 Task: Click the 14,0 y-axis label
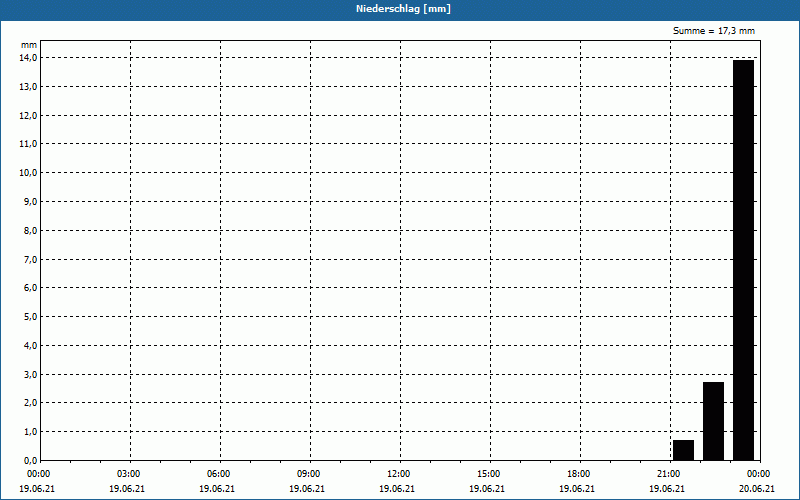tap(29, 58)
